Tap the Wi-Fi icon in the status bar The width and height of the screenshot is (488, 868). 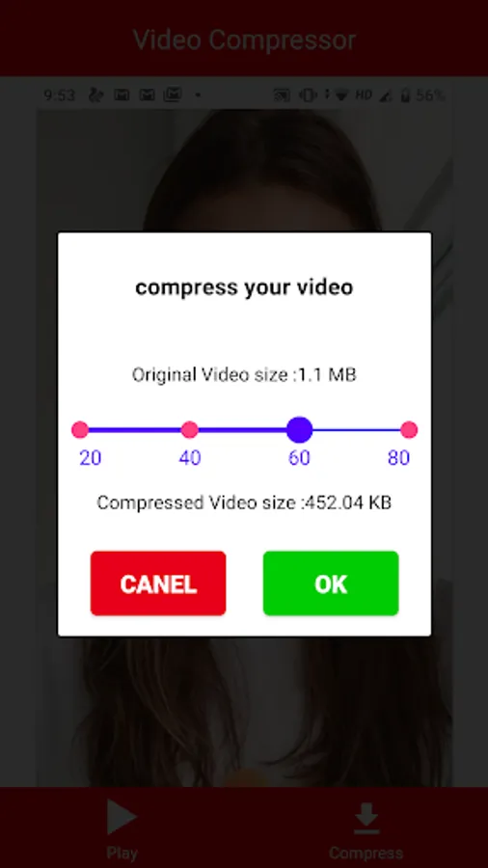(x=341, y=95)
